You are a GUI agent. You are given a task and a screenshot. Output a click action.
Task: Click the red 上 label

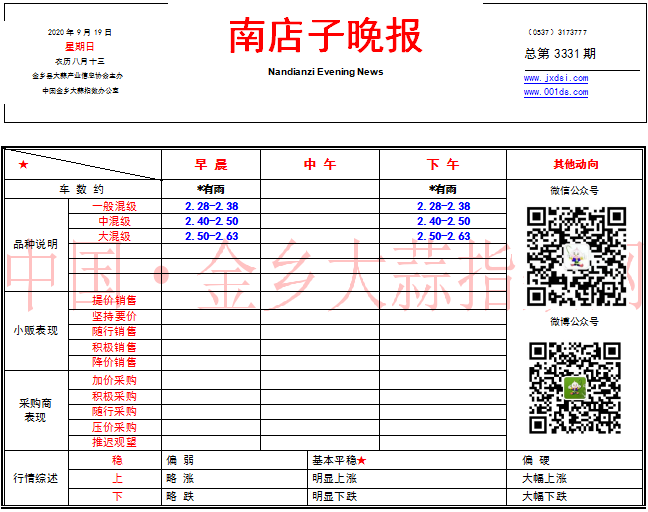(x=117, y=479)
